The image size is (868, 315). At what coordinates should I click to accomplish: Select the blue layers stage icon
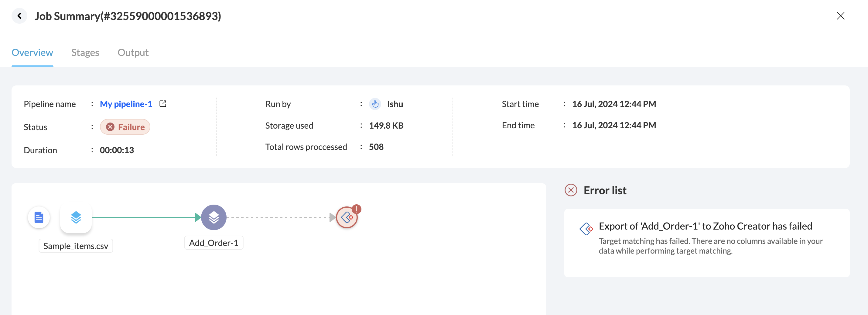point(76,217)
